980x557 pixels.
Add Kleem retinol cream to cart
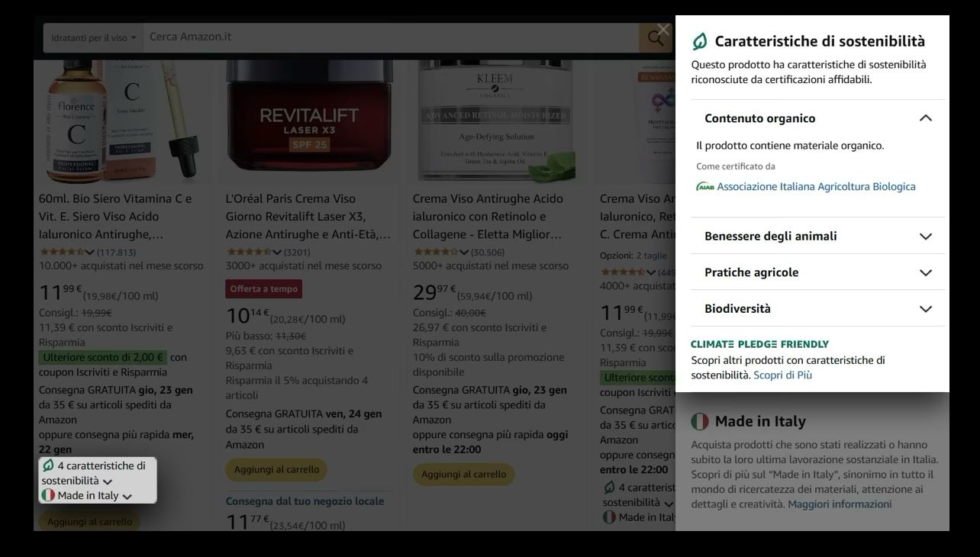point(463,475)
